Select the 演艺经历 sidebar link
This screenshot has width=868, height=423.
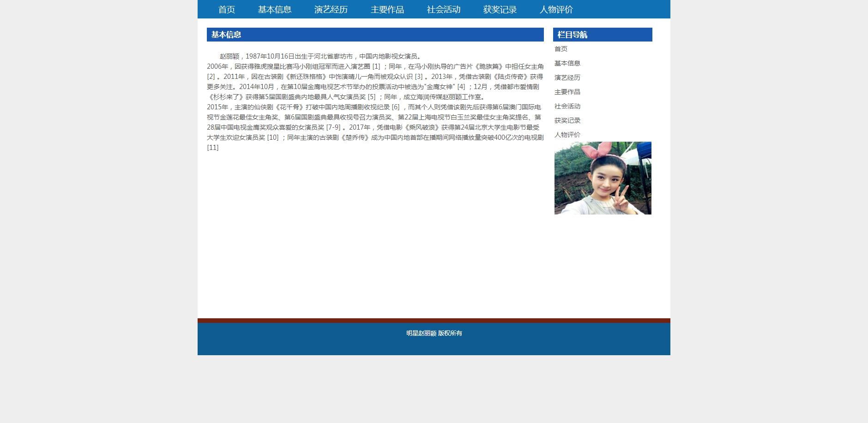pos(567,77)
